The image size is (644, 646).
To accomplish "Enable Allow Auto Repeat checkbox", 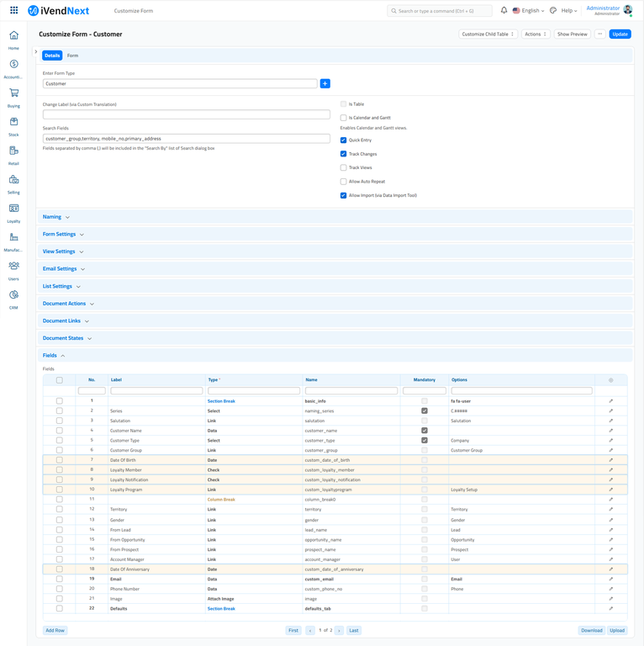I will pyautogui.click(x=343, y=182).
